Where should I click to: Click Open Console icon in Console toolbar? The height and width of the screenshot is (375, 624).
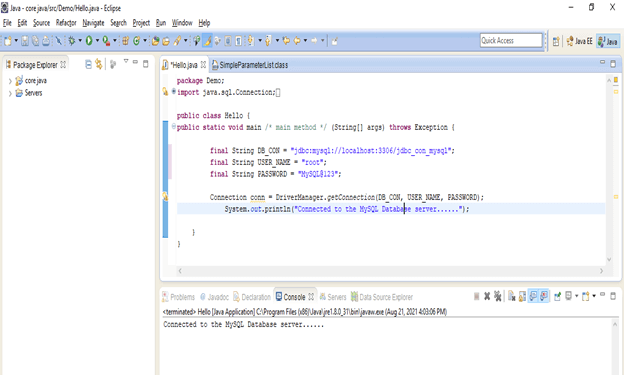click(x=586, y=296)
